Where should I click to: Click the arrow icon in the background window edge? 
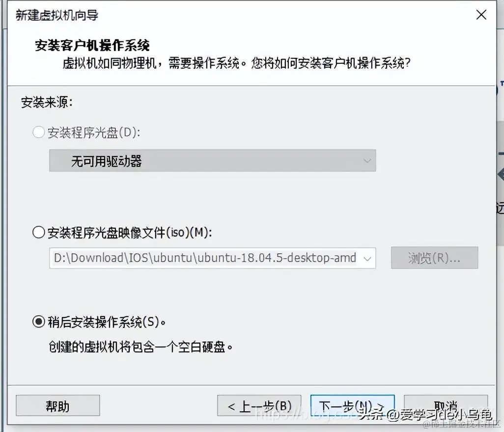tap(501, 175)
